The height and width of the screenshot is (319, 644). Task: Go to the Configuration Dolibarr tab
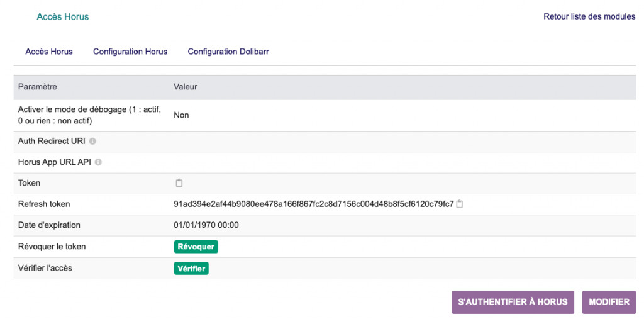[x=228, y=52]
